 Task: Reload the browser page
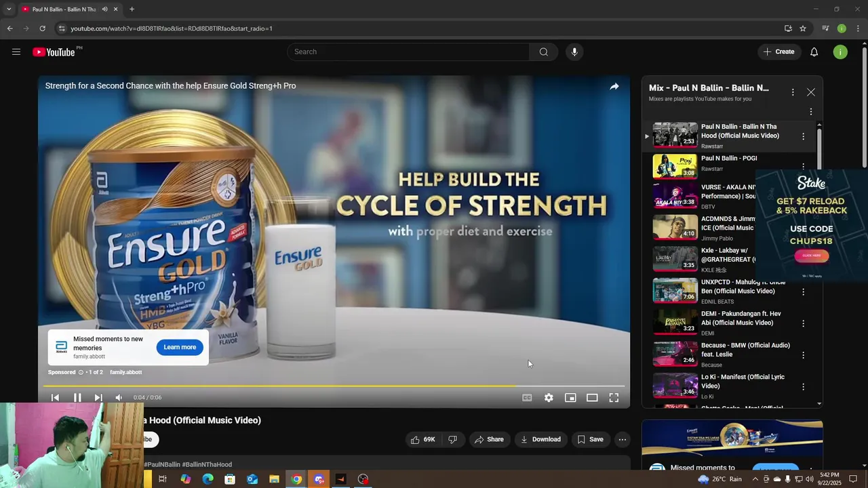click(x=42, y=28)
